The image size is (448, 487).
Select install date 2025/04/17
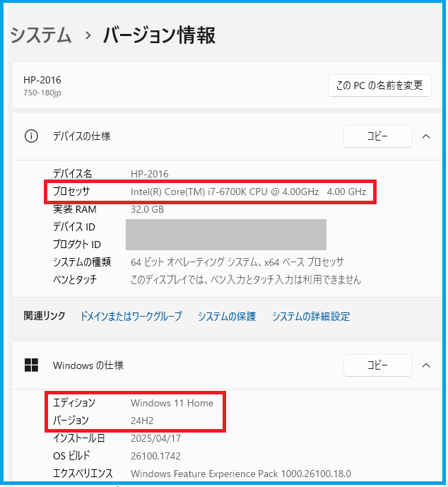tap(156, 438)
